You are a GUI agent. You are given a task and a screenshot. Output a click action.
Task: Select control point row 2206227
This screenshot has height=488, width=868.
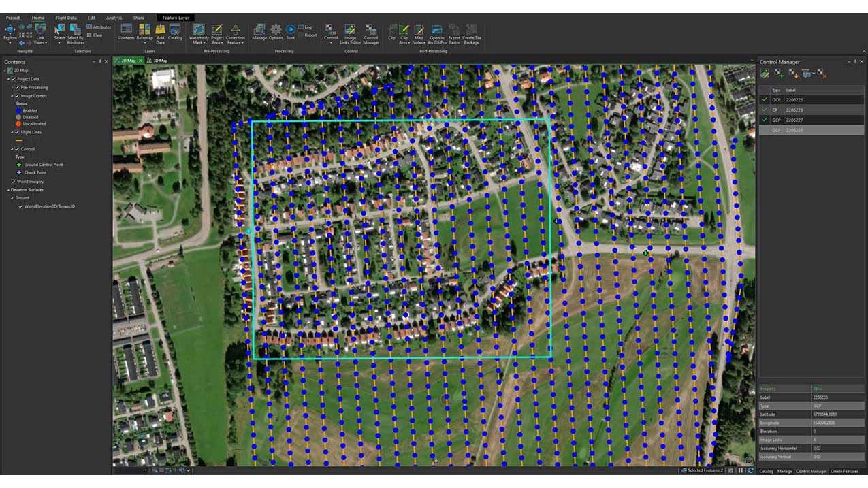(810, 120)
